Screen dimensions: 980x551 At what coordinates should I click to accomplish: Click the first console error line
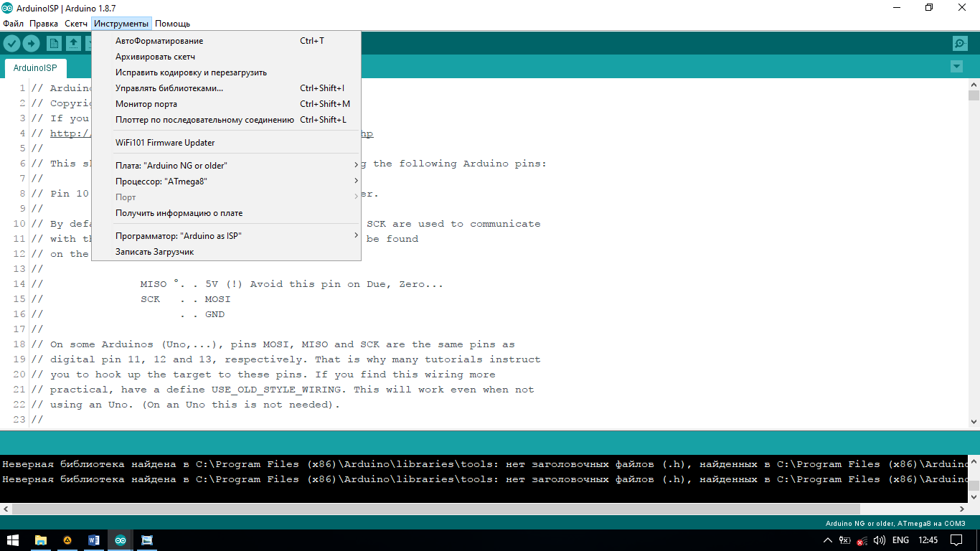(x=484, y=464)
